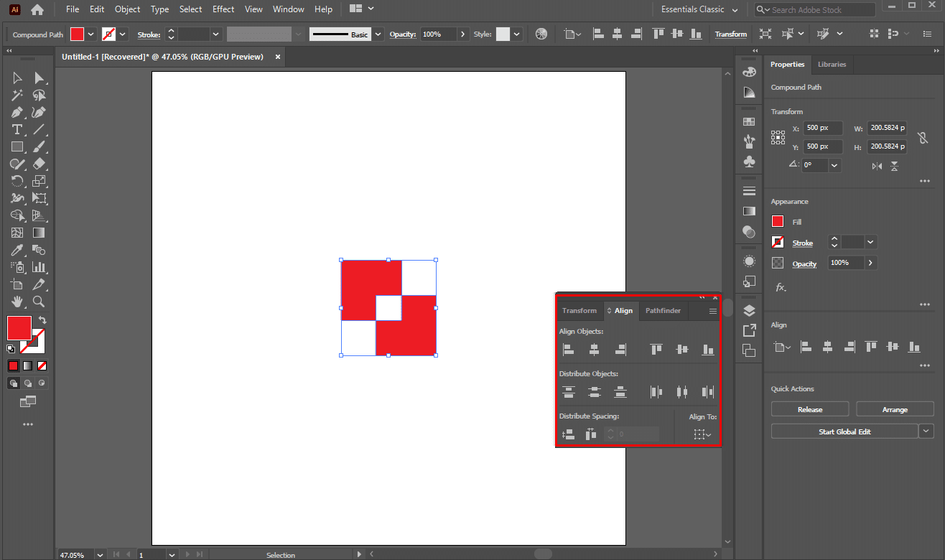
Task: Select the Pen tool
Action: coord(17,112)
